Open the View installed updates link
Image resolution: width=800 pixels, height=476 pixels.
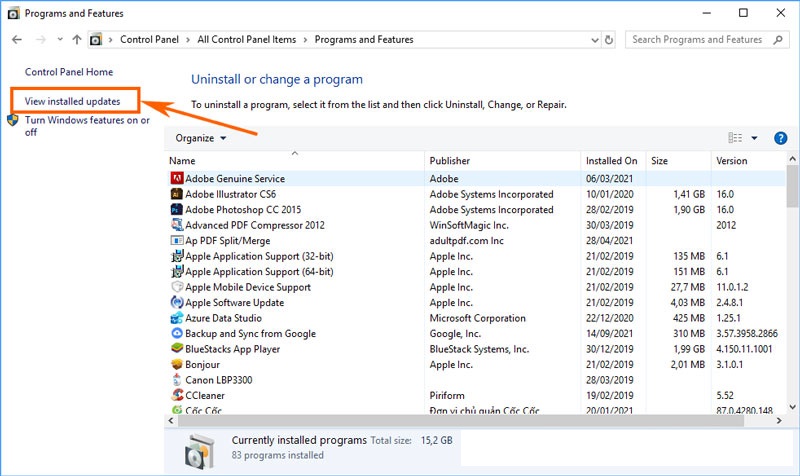(x=72, y=101)
